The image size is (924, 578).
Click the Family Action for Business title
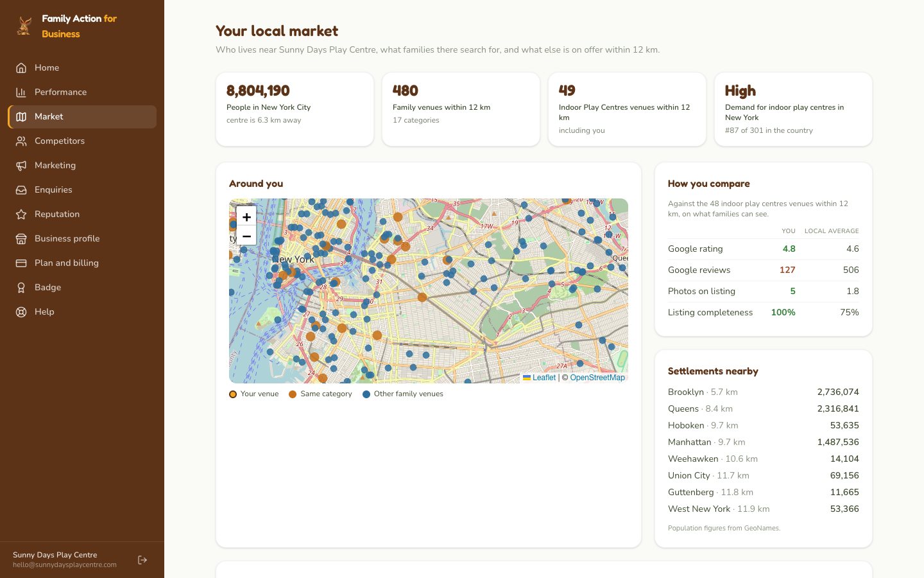pyautogui.click(x=80, y=26)
